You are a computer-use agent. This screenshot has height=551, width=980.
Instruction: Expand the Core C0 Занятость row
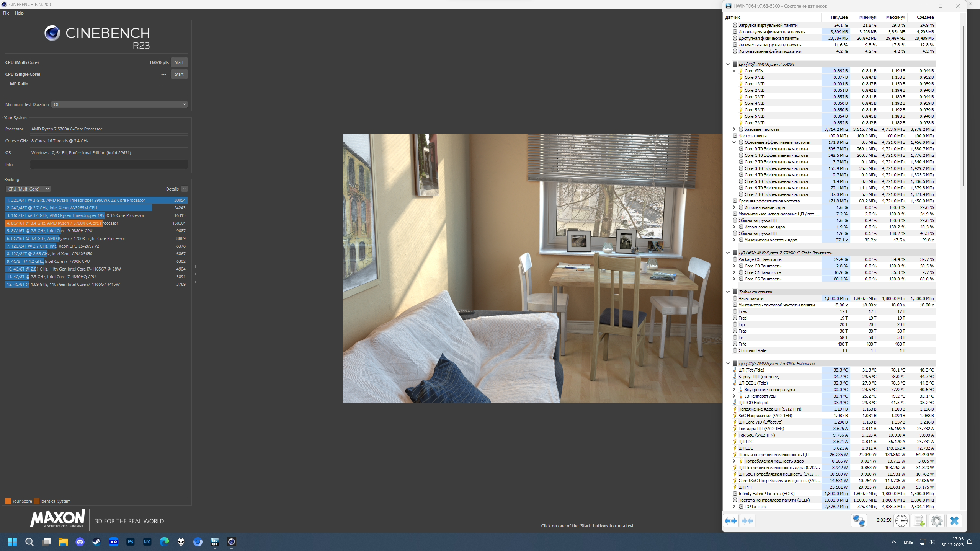coord(734,266)
